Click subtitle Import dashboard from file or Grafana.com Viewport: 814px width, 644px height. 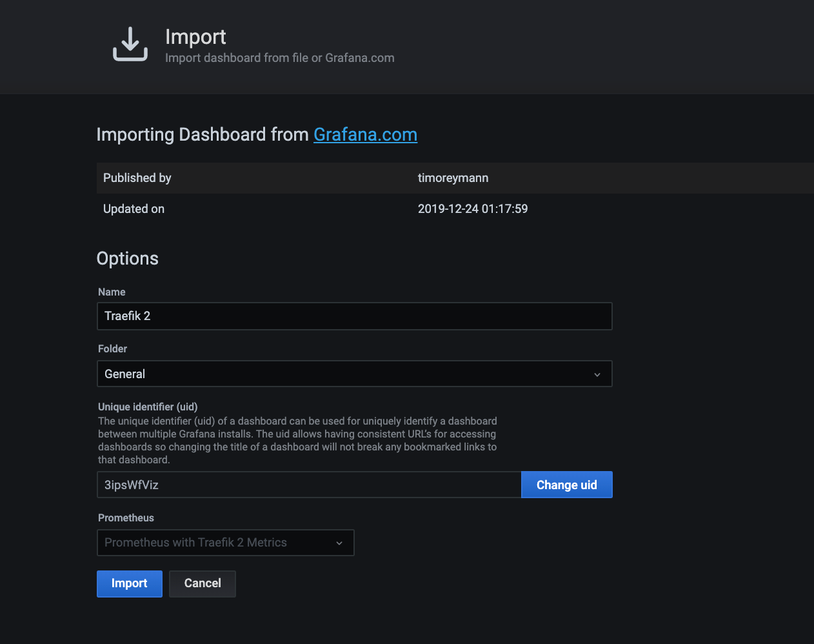tap(279, 58)
